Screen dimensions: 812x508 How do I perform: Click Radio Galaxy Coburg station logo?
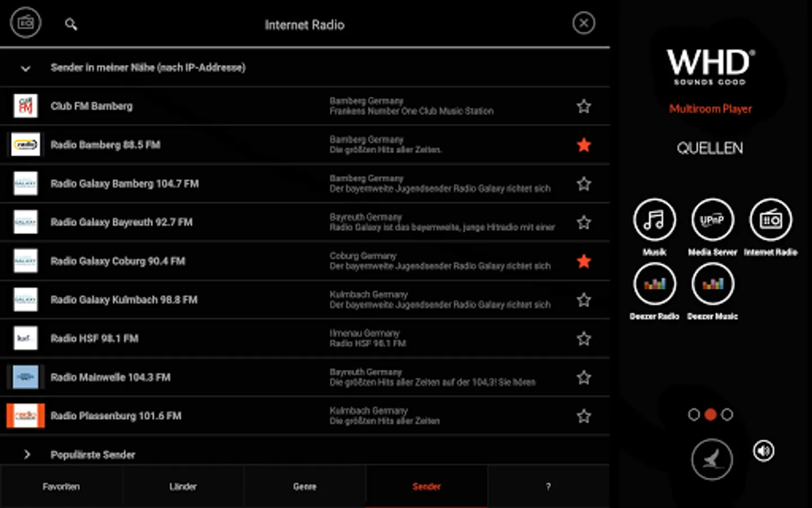25,261
